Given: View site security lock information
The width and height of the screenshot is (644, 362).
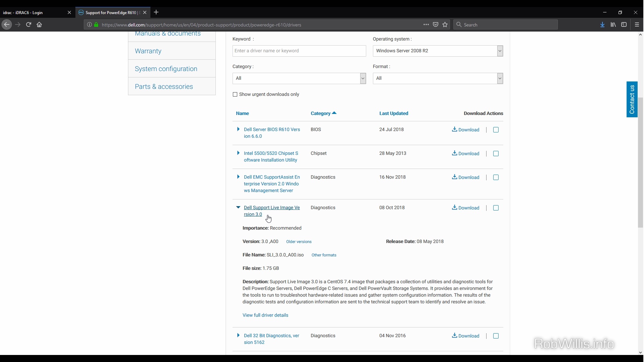Looking at the screenshot, I should (x=96, y=25).
